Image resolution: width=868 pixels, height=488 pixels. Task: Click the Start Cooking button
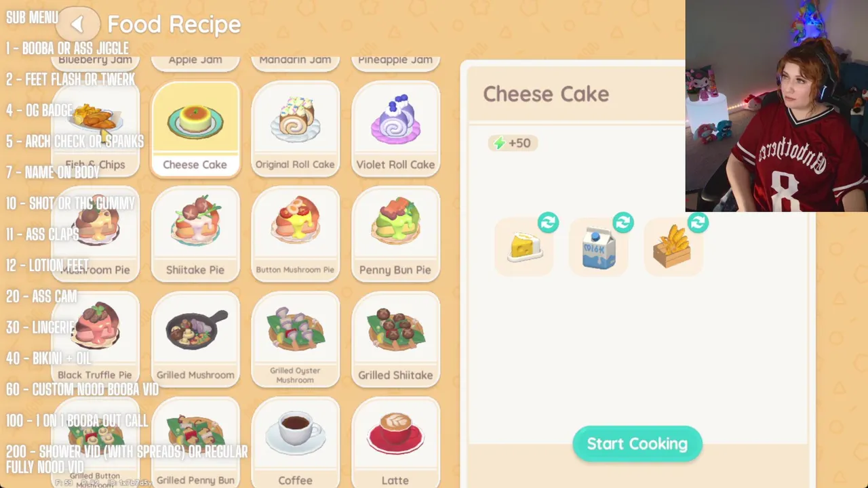click(x=637, y=444)
